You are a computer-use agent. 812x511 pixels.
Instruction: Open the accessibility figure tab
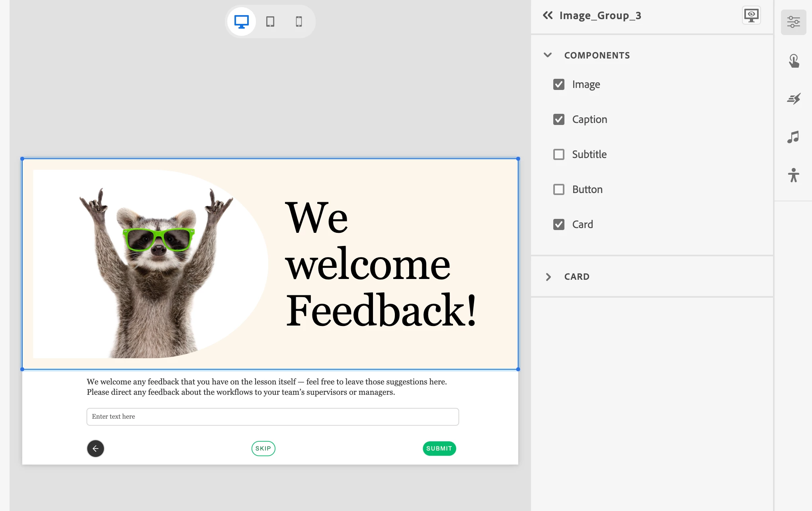pos(793,175)
